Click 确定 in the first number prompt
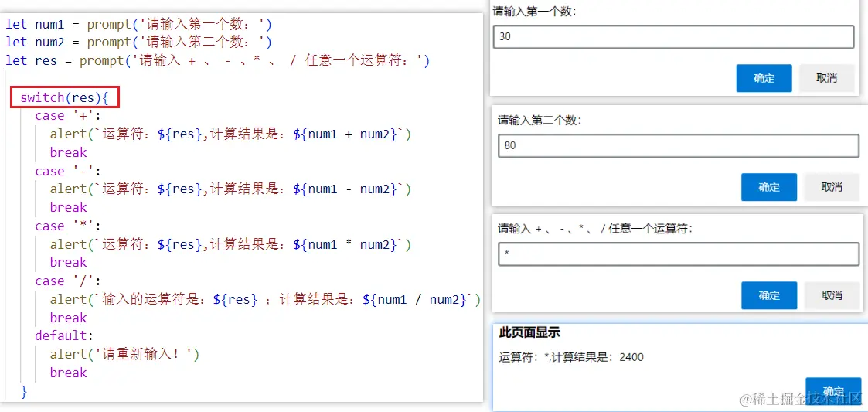The height and width of the screenshot is (412, 868). pos(764,78)
